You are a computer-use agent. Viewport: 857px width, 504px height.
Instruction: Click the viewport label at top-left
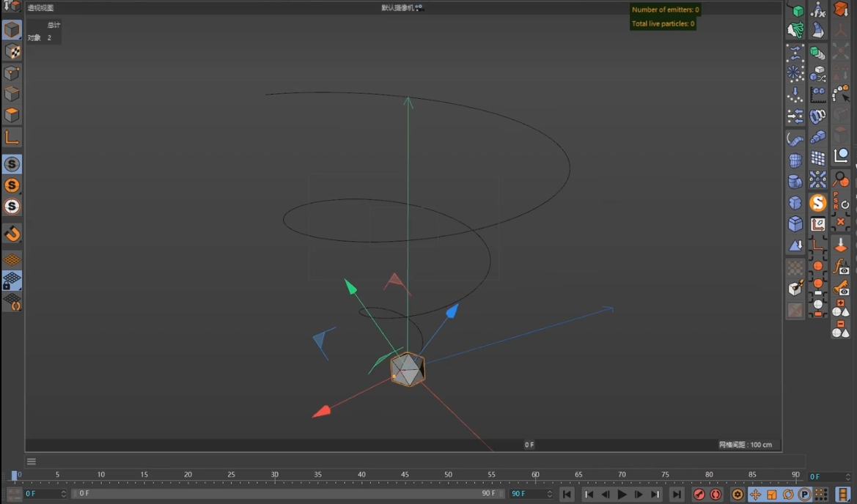[x=40, y=8]
